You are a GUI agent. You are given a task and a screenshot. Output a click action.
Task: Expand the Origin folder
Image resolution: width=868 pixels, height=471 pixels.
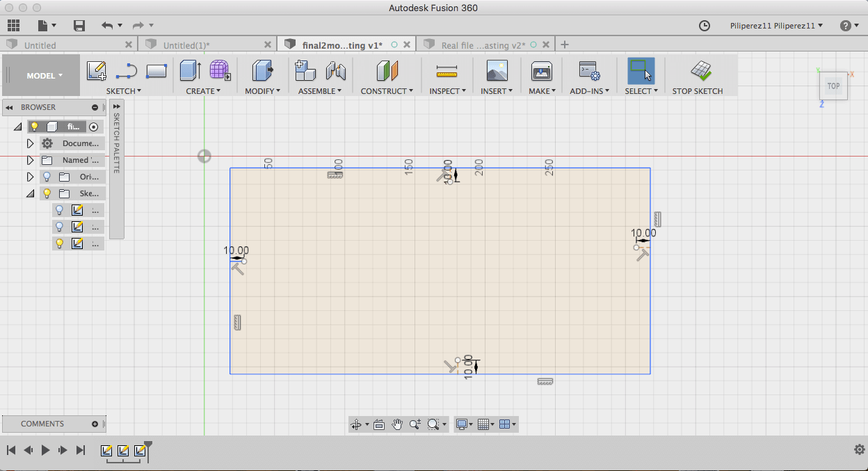coord(30,177)
